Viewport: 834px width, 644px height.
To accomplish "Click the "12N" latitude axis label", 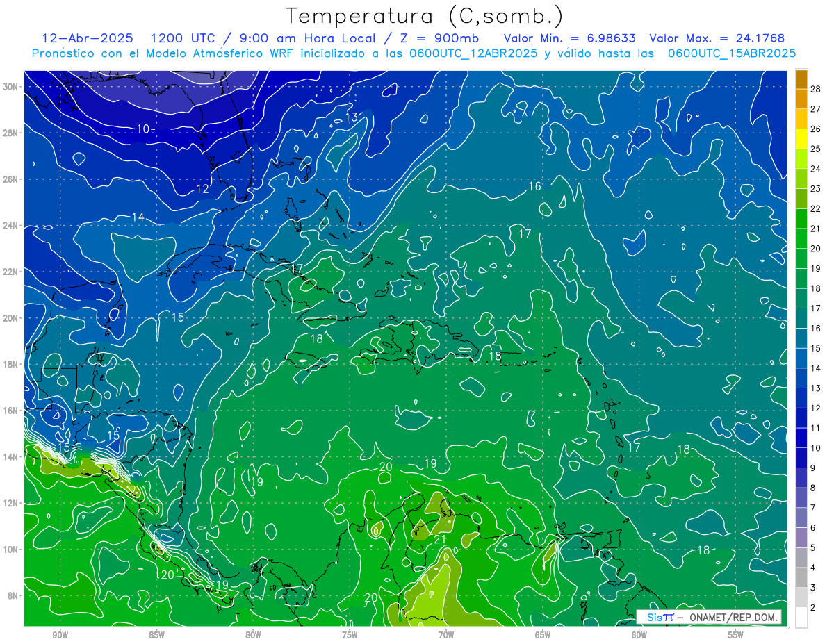I will pos(10,502).
